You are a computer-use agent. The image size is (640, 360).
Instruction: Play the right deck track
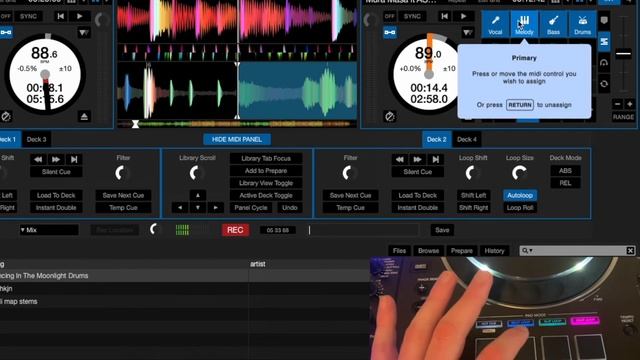[463, 16]
